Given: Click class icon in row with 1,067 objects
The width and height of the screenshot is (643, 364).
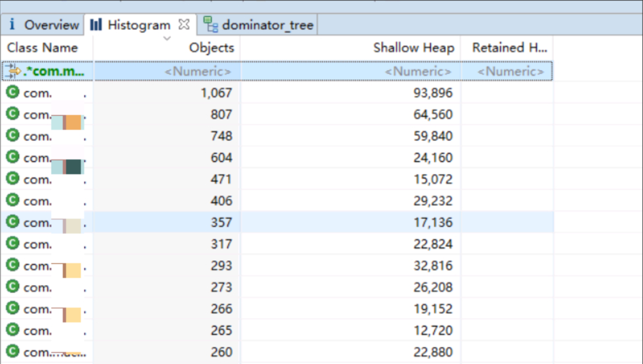Looking at the screenshot, I should (x=13, y=92).
